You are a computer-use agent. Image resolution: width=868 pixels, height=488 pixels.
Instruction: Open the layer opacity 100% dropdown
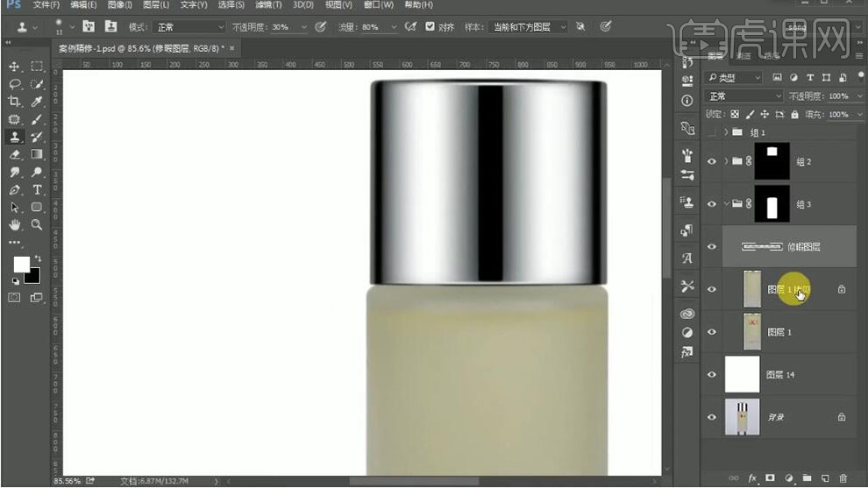point(860,96)
